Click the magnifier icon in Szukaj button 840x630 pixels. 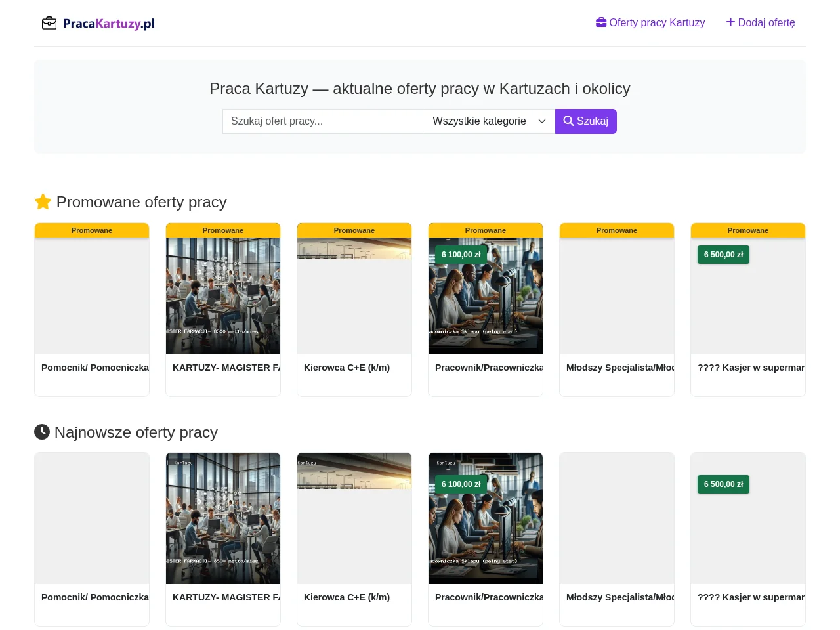point(568,121)
